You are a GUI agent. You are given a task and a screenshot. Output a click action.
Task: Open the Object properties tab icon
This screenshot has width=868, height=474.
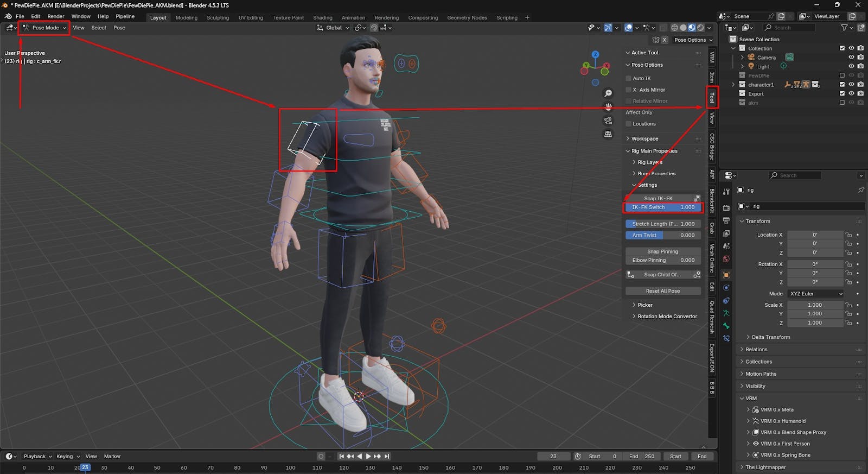pyautogui.click(x=726, y=275)
